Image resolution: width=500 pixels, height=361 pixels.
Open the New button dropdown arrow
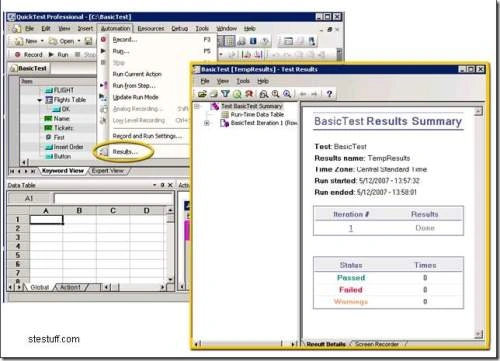42,41
